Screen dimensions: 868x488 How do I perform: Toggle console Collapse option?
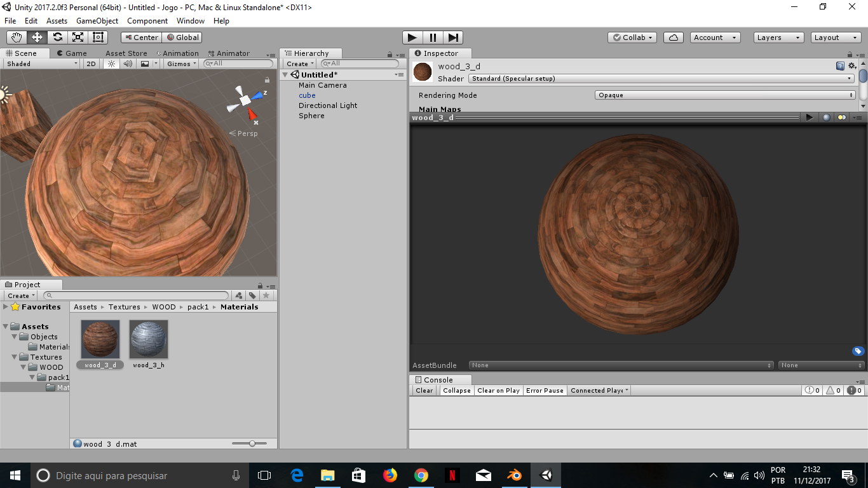457,390
